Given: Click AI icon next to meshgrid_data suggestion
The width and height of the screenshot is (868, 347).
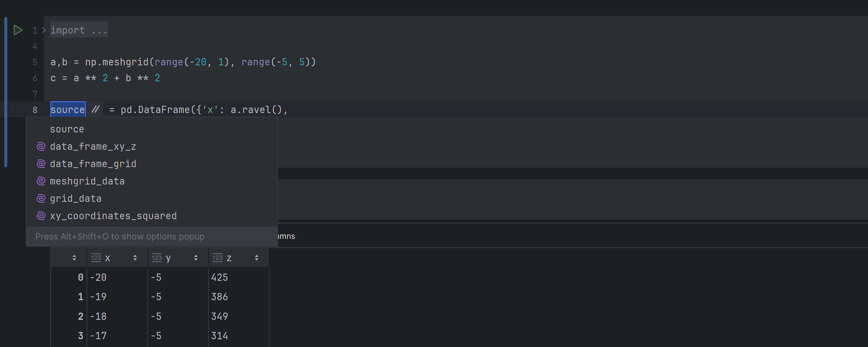Looking at the screenshot, I should click(41, 181).
